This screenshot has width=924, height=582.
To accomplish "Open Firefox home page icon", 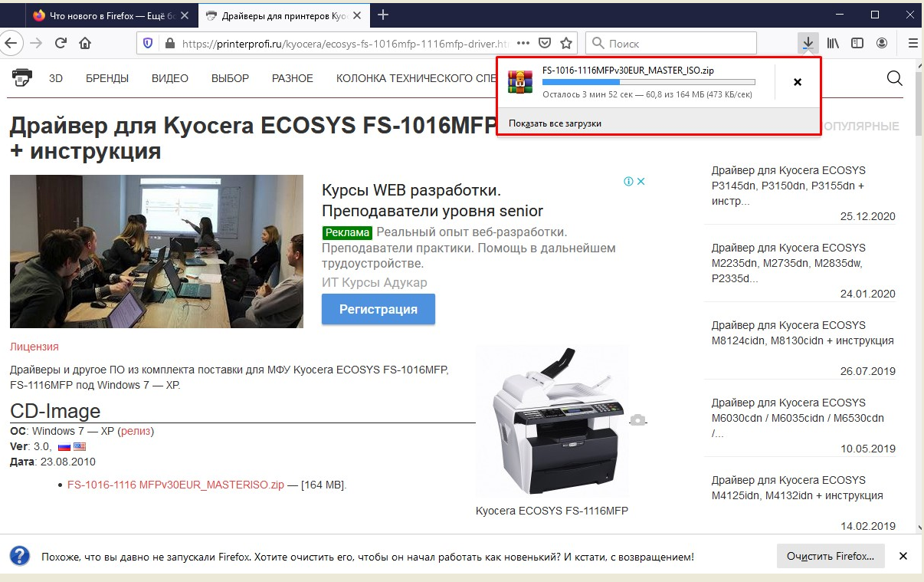I will pos(85,44).
